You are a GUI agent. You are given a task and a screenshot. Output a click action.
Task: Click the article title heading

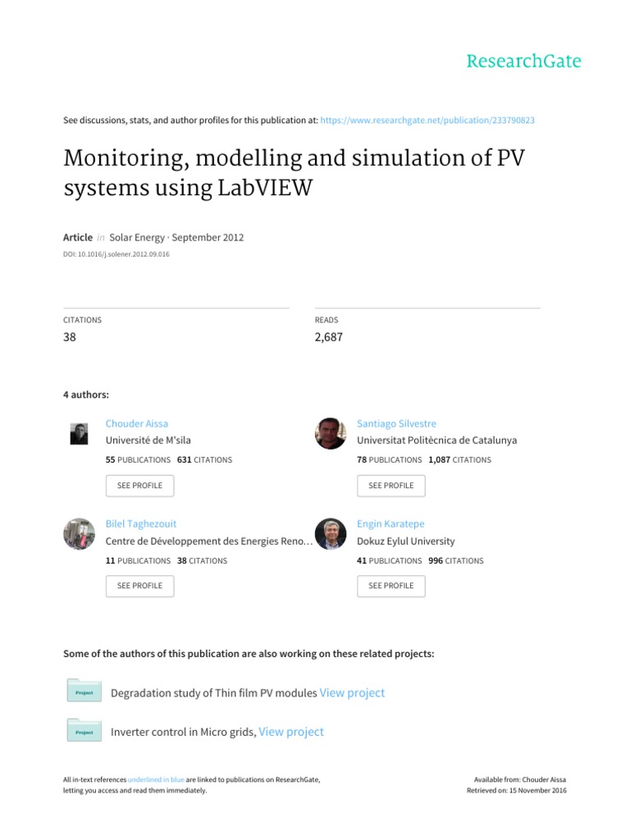click(294, 173)
